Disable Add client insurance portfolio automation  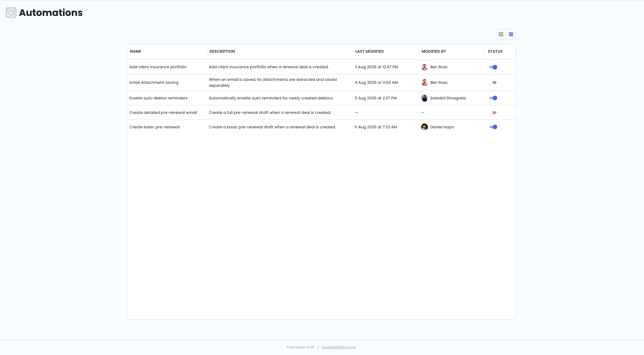(x=493, y=67)
